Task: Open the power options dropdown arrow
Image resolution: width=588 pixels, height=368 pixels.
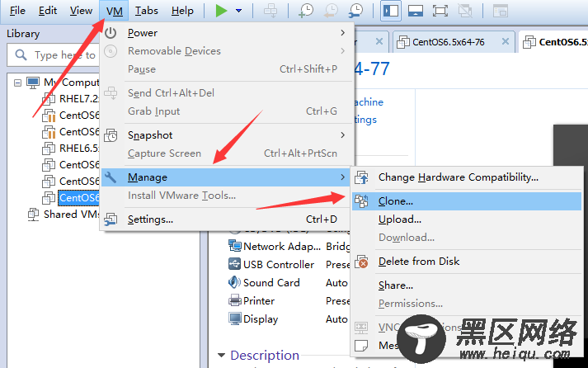Action: coord(238,11)
